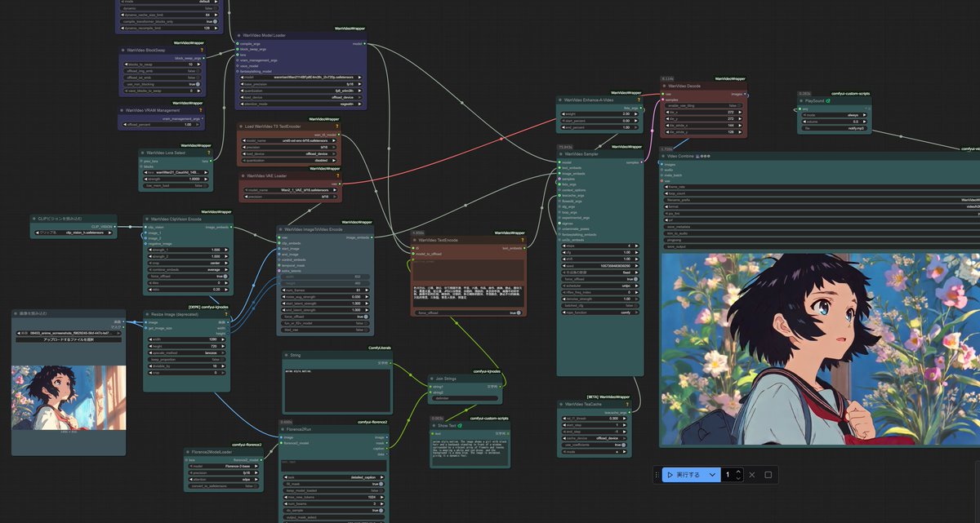Click アップロードするファイルを選択 upload button
980x523 pixels.
point(69,339)
